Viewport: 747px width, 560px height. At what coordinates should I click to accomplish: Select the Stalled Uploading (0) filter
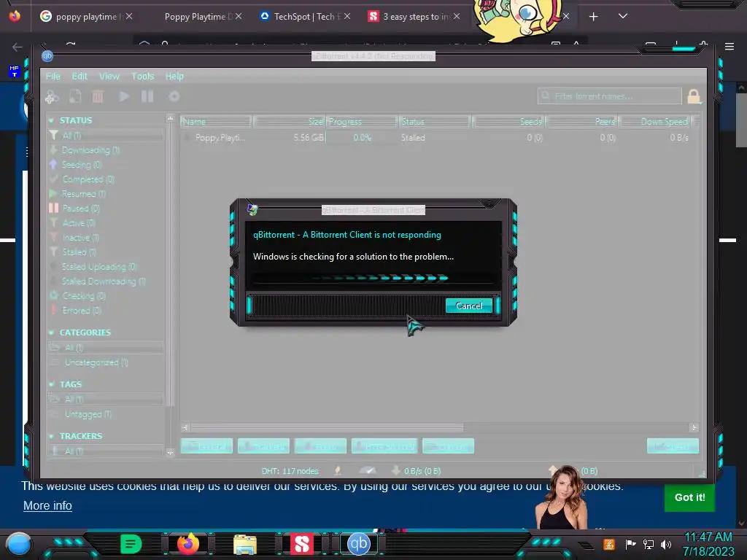[x=99, y=267]
